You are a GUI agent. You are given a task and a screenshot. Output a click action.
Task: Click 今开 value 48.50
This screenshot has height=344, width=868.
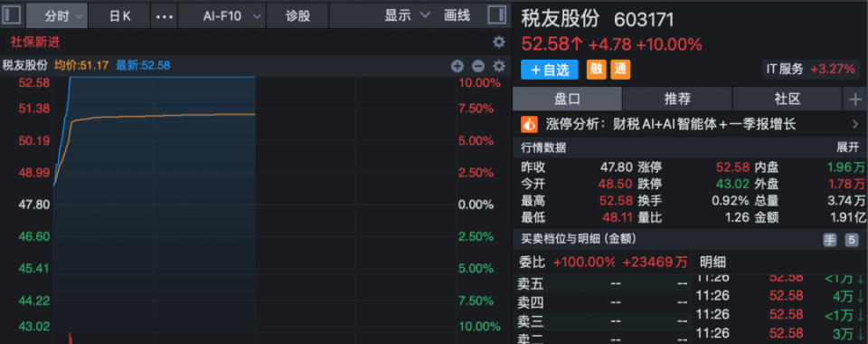[615, 184]
